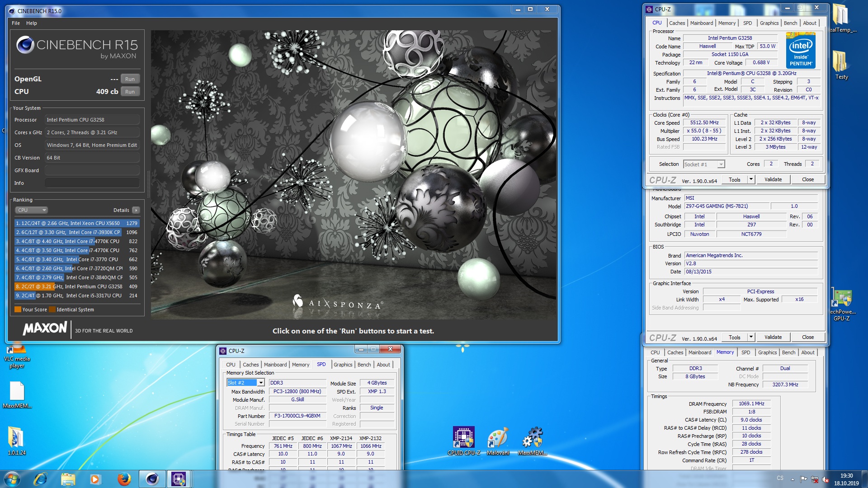Click the CS language indicator in tray
The image size is (868, 488).
click(x=780, y=478)
